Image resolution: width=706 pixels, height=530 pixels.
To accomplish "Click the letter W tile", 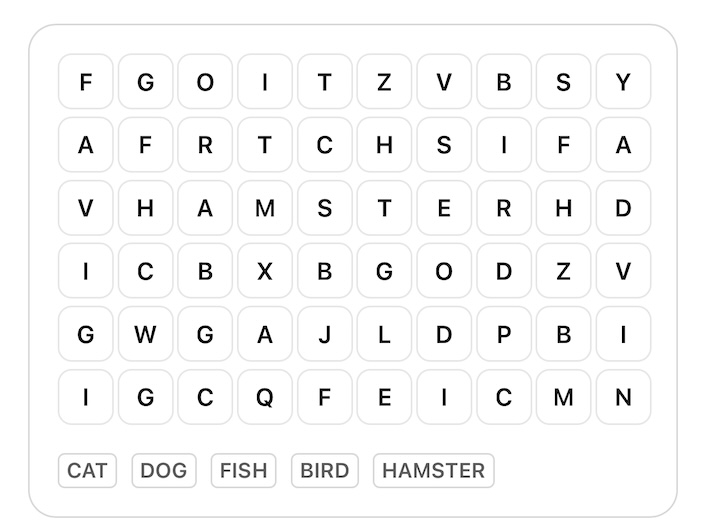I will point(146,334).
